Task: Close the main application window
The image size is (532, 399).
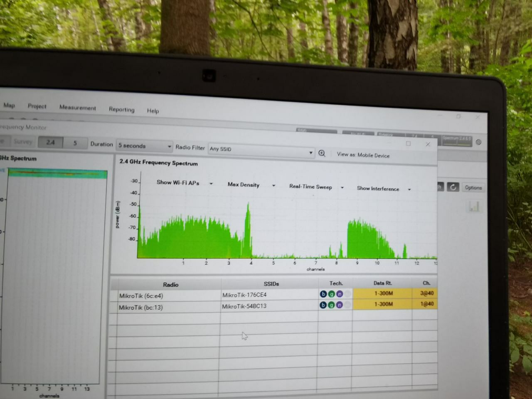Action: pos(478,117)
